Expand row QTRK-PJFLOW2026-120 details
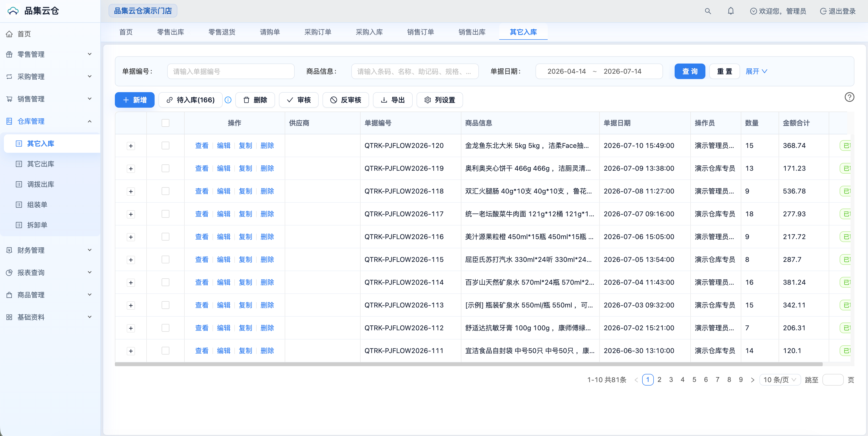The image size is (868, 436). click(131, 146)
